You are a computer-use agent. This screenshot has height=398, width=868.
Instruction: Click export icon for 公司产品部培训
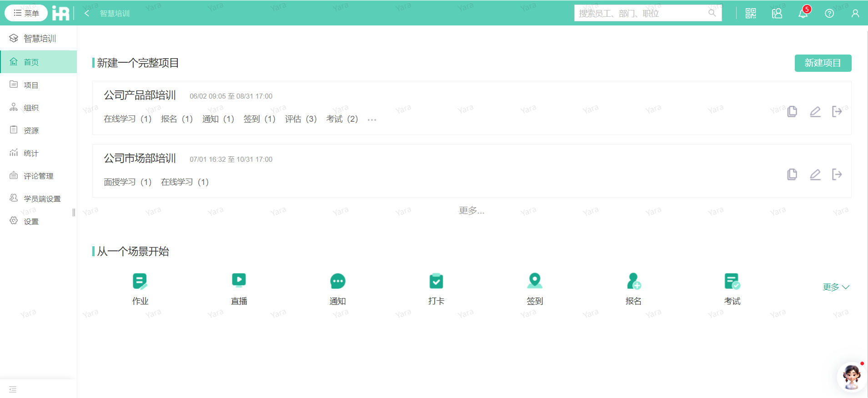tap(837, 111)
